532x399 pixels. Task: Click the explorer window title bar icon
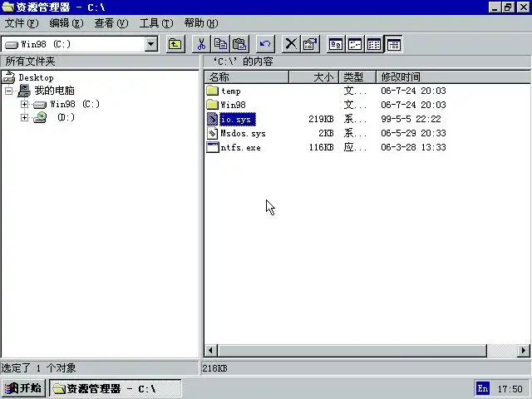pyautogui.click(x=8, y=7)
